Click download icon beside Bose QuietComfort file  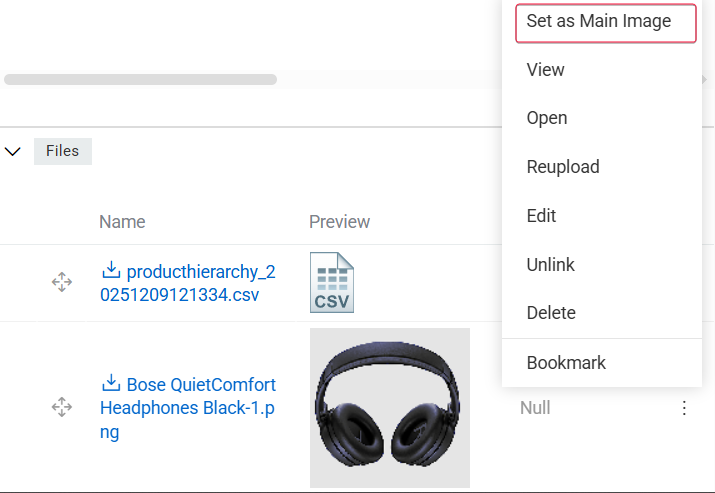(x=111, y=384)
